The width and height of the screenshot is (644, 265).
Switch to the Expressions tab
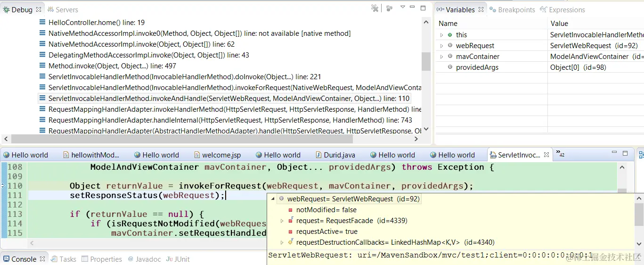coord(562,9)
